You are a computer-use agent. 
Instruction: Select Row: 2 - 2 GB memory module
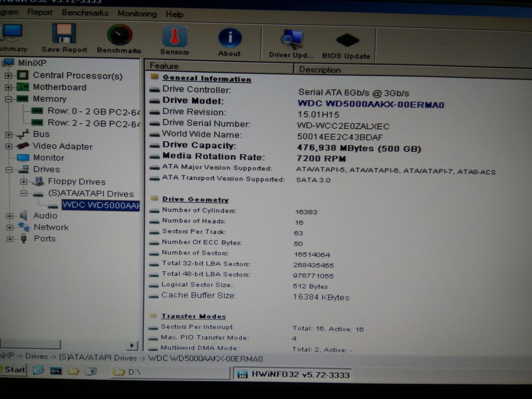94,123
